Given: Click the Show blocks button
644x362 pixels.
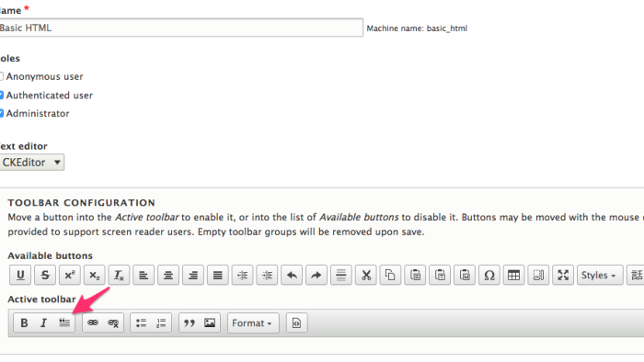Looking at the screenshot, I should click(538, 275).
